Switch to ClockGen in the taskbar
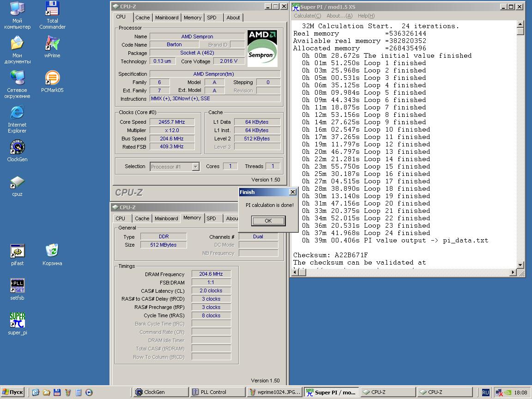This screenshot has height=399, width=532. (161, 392)
